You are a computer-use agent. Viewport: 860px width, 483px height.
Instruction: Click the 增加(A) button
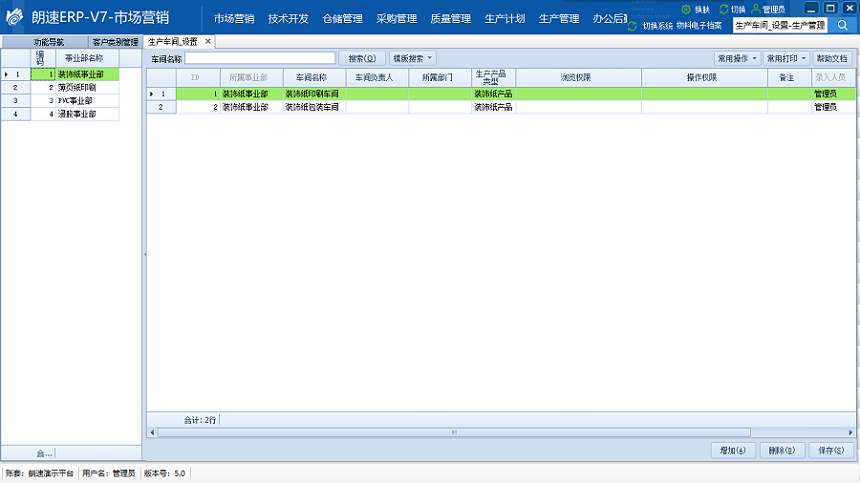[732, 451]
